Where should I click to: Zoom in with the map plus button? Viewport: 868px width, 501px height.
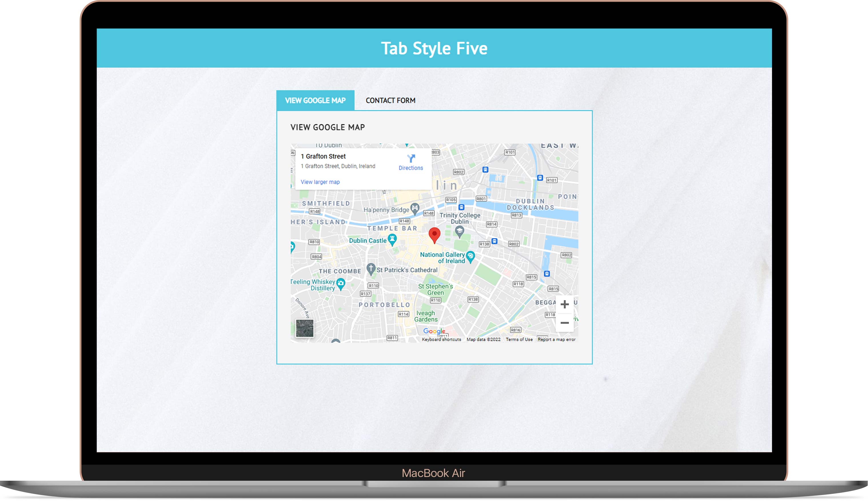564,304
